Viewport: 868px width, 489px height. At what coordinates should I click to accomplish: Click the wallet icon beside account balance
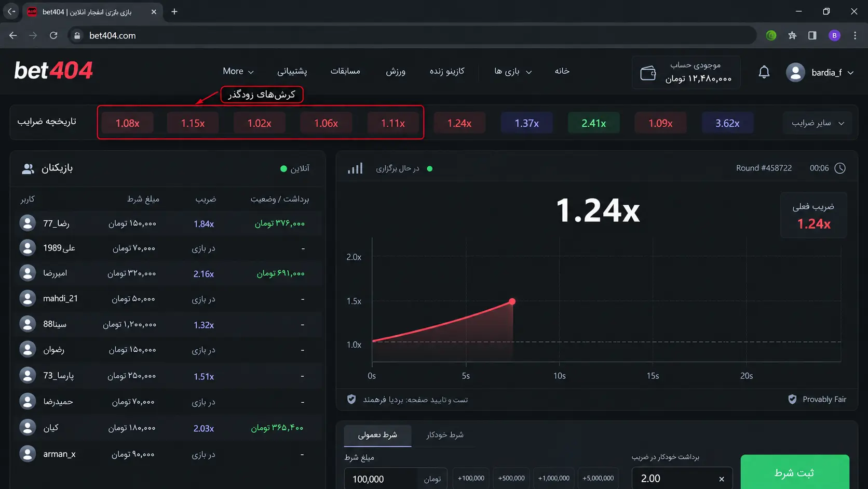coord(648,73)
